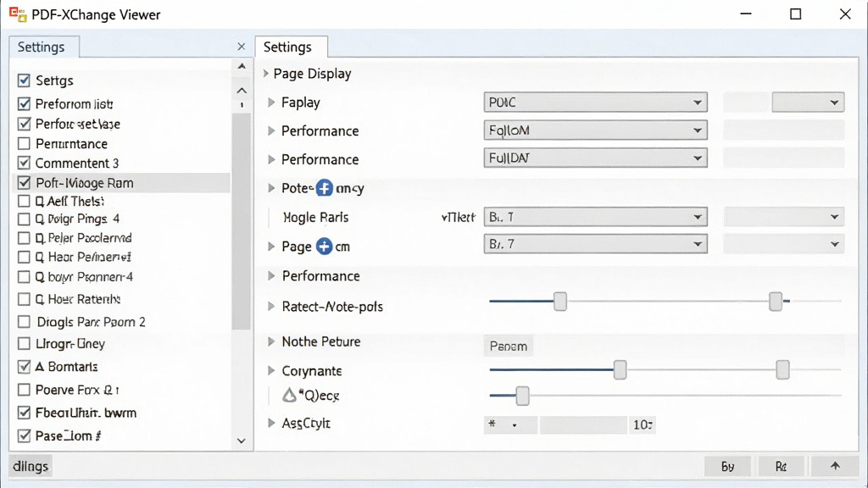Click the top scroll-up arrow of the list
Image resolution: width=868 pixels, height=488 pixels.
[x=242, y=66]
